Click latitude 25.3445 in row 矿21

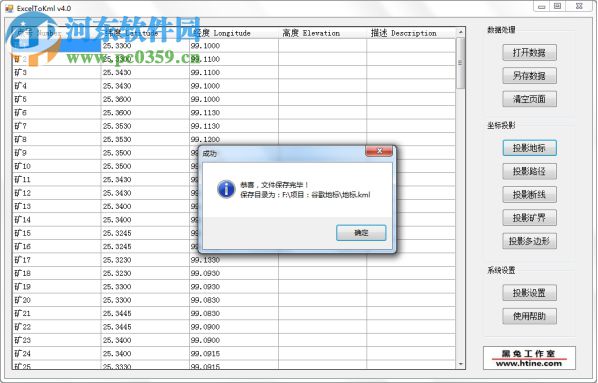tap(117, 313)
